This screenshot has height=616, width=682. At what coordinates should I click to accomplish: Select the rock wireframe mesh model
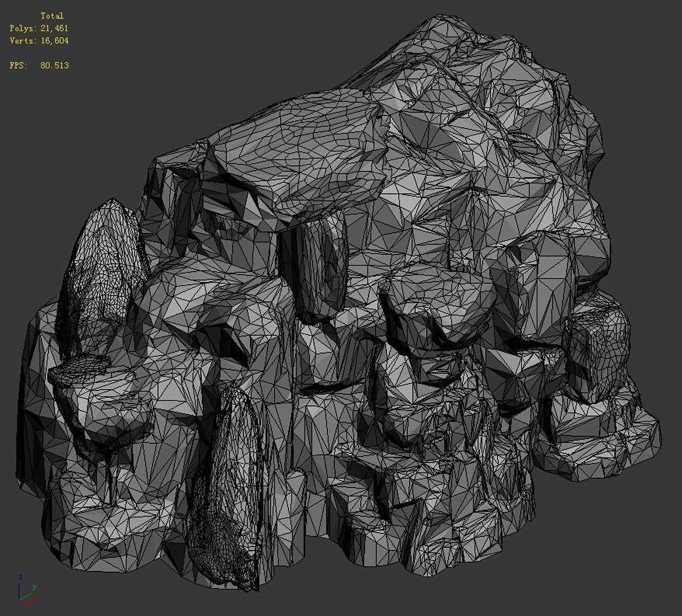(339, 304)
